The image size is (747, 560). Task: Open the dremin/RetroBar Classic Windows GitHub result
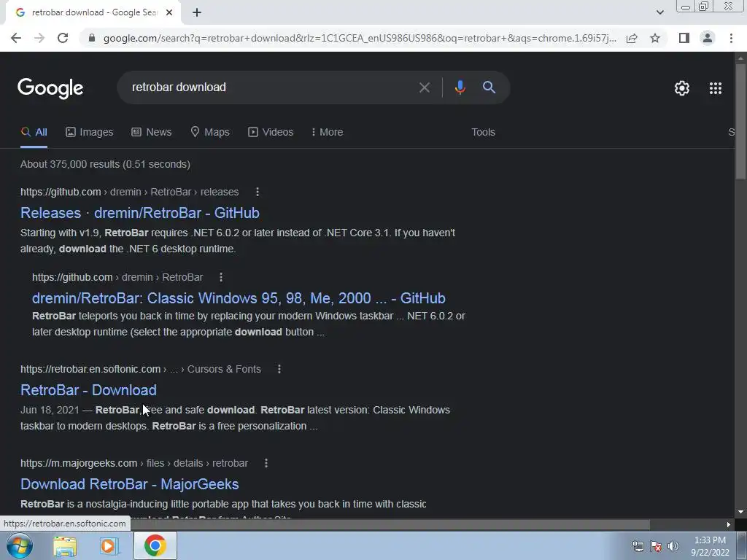[x=239, y=298]
